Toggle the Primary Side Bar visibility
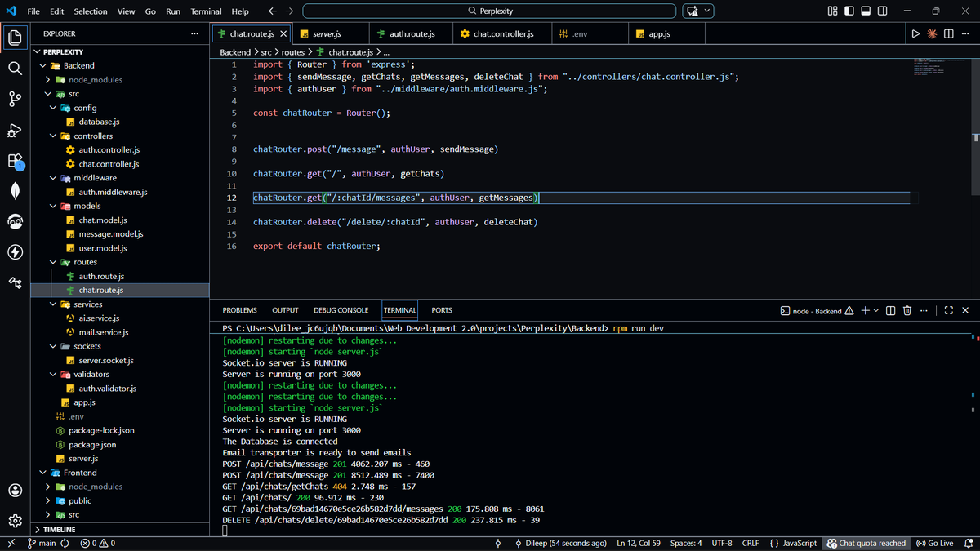980x551 pixels. tap(849, 11)
